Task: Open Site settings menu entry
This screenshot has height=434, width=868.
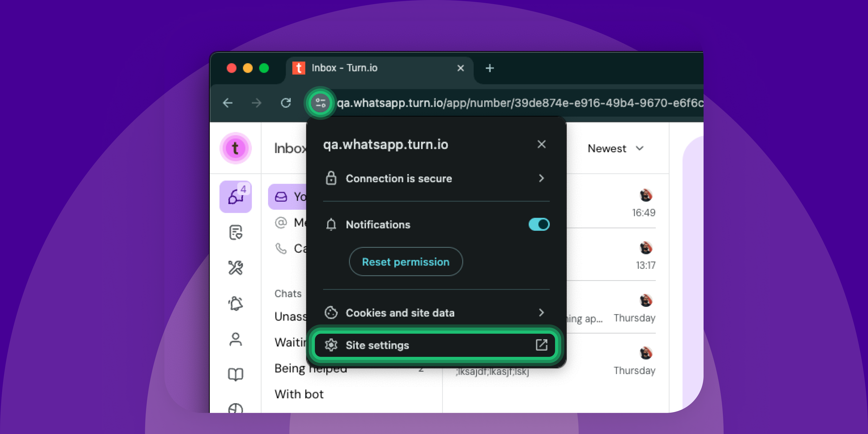Action: click(x=435, y=345)
